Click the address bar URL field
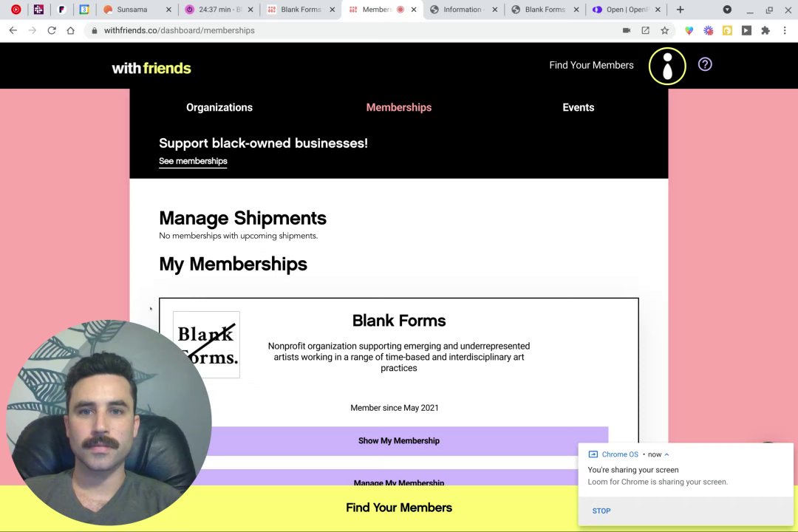 coord(356,30)
